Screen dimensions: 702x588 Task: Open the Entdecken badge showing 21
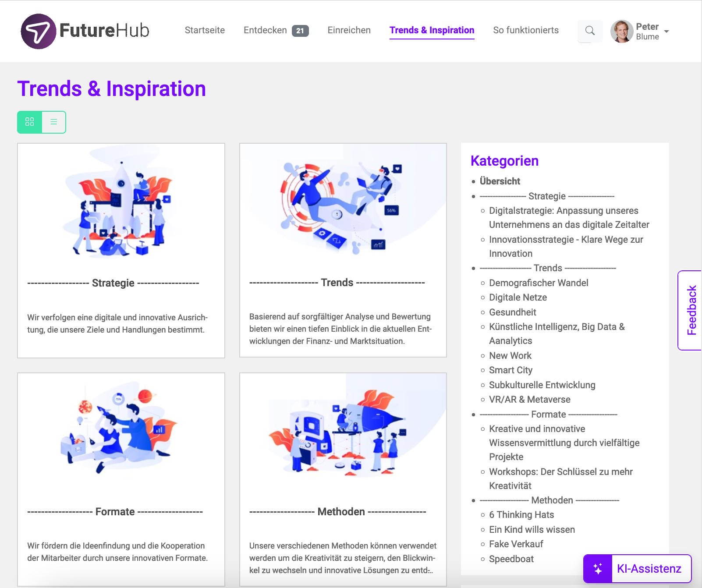300,31
